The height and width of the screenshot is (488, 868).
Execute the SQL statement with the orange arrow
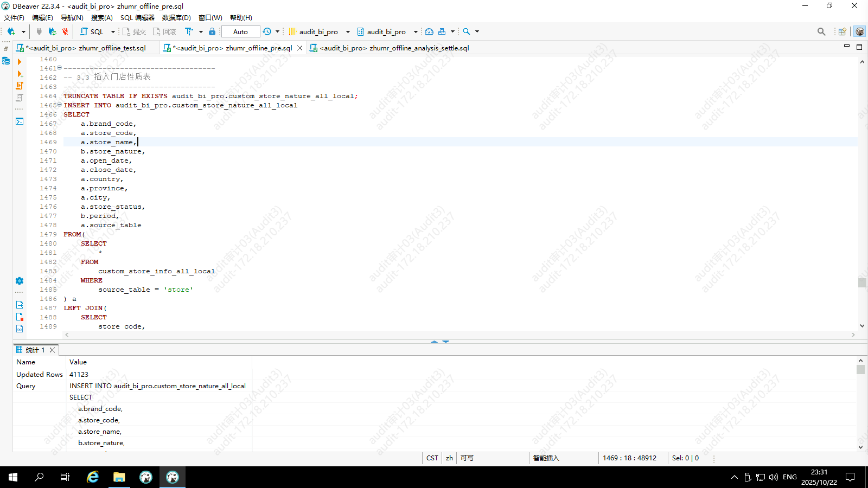coord(20,62)
